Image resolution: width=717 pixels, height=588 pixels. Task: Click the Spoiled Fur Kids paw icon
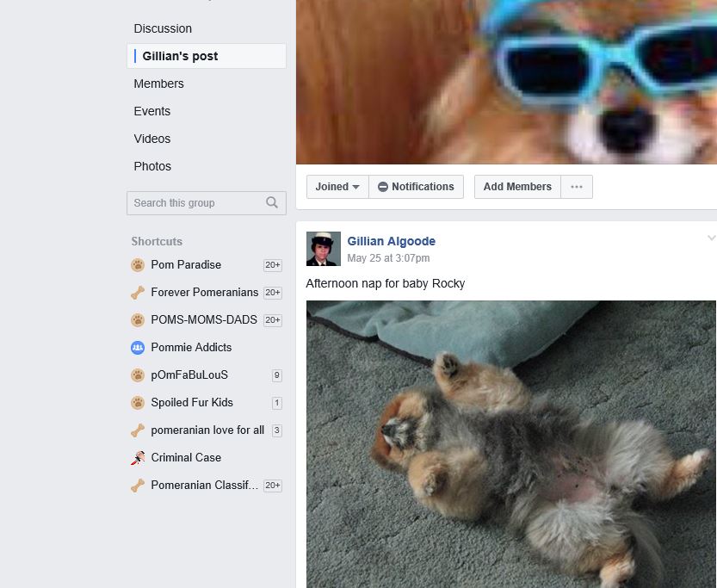tap(138, 402)
